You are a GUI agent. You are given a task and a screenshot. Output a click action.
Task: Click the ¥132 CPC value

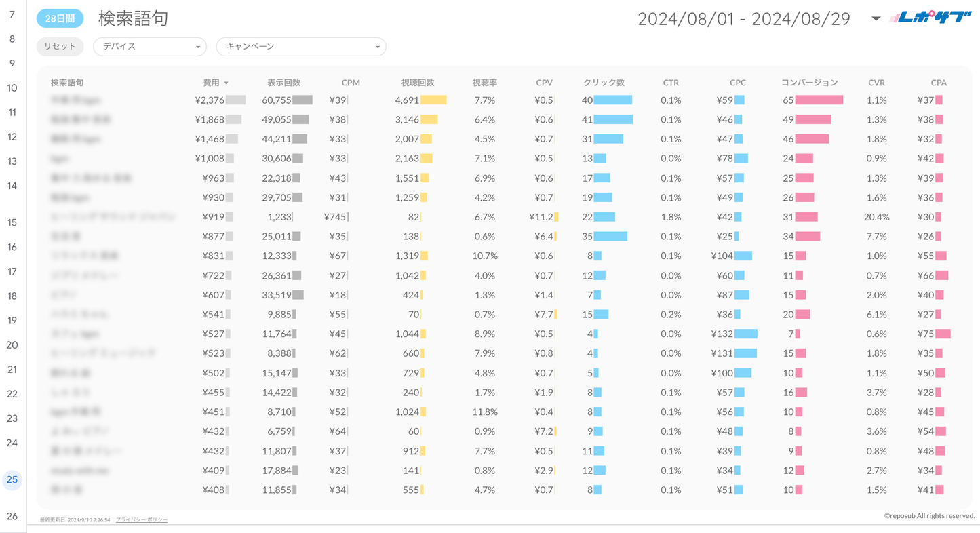[x=722, y=334]
